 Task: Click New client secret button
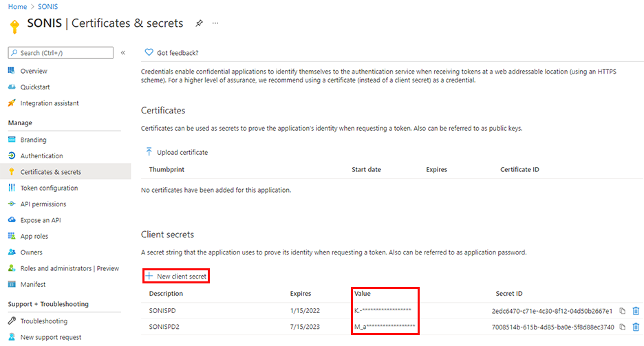pyautogui.click(x=175, y=277)
